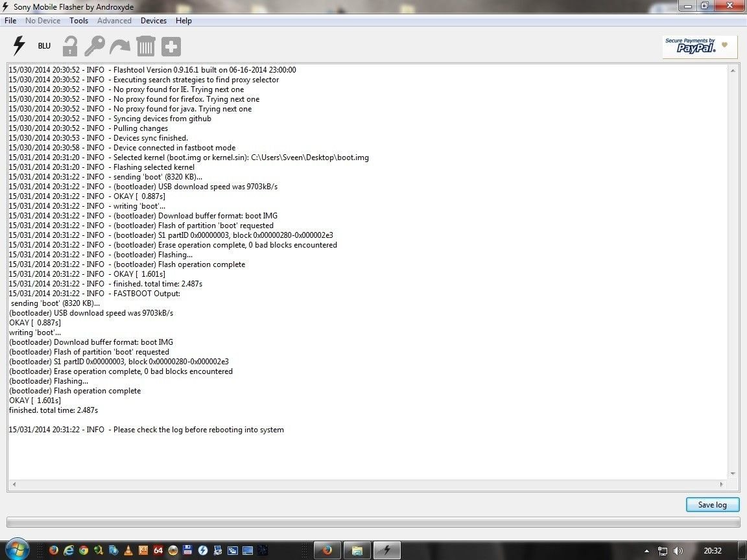Screen dimensions: 747x560
Task: Click the open padlock root icon
Action: point(70,46)
